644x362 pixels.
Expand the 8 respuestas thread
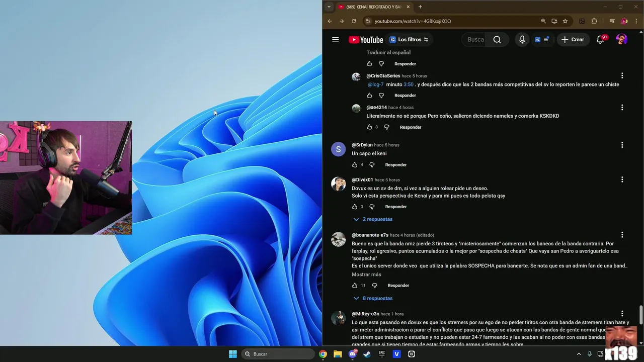[x=373, y=298]
